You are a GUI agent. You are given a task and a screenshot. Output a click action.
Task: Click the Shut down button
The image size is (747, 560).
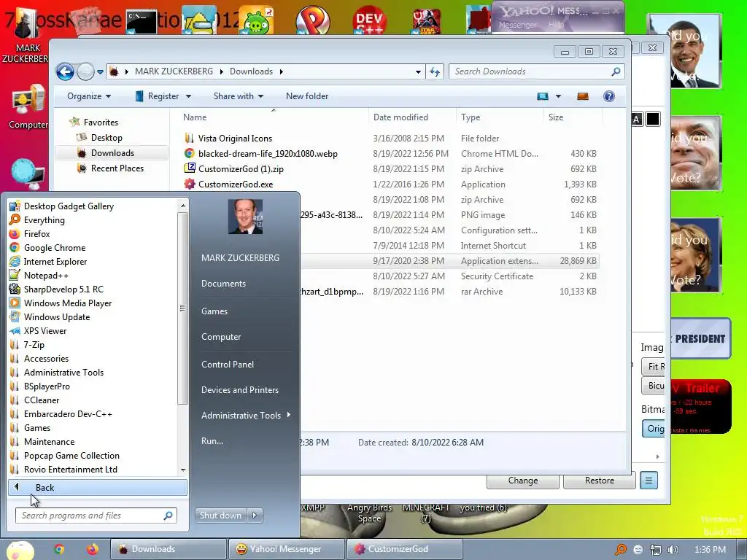click(220, 516)
